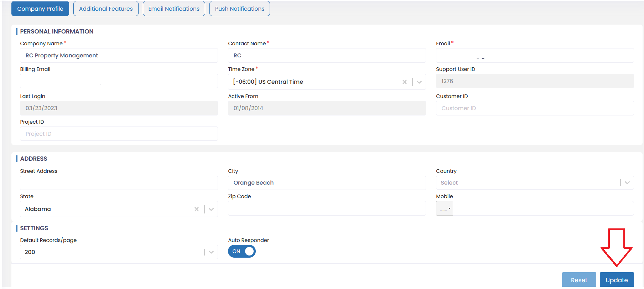This screenshot has height=289, width=644.
Task: Click the ADDRESS section heading
Action: click(x=33, y=159)
